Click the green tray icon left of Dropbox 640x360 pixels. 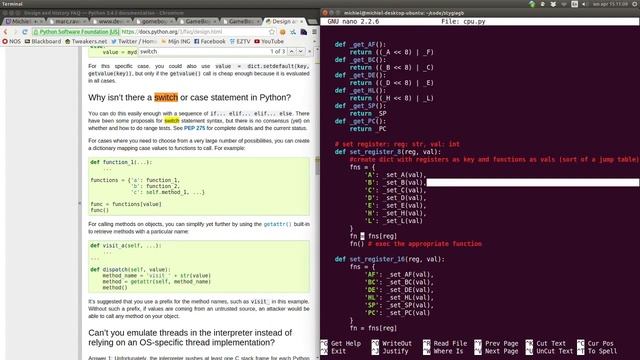[532, 4]
